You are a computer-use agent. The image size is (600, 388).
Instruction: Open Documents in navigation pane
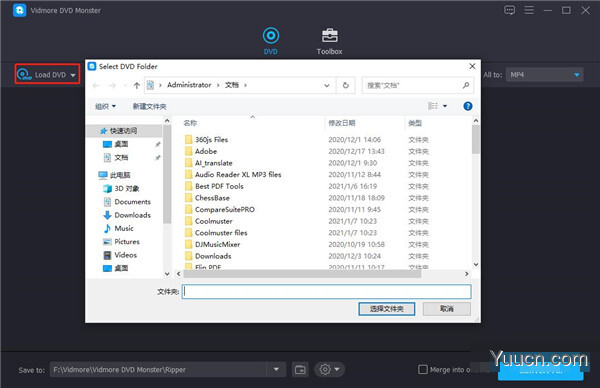pos(132,202)
